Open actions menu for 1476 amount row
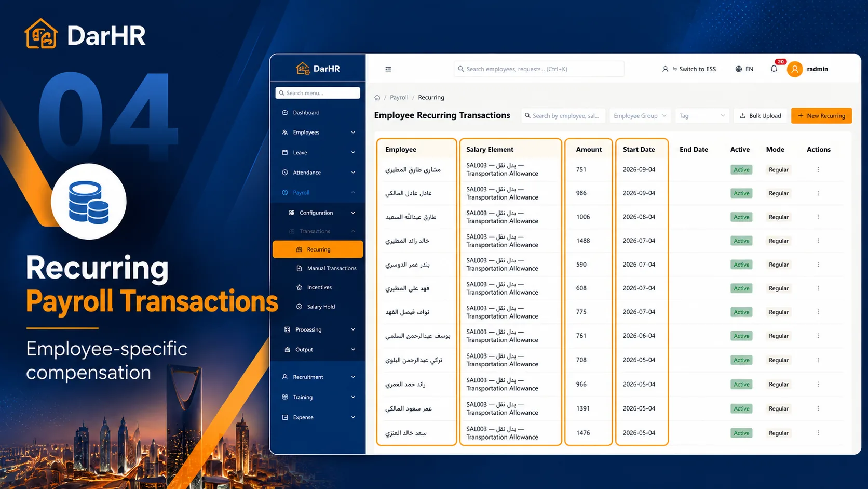Image resolution: width=868 pixels, height=489 pixels. point(818,433)
